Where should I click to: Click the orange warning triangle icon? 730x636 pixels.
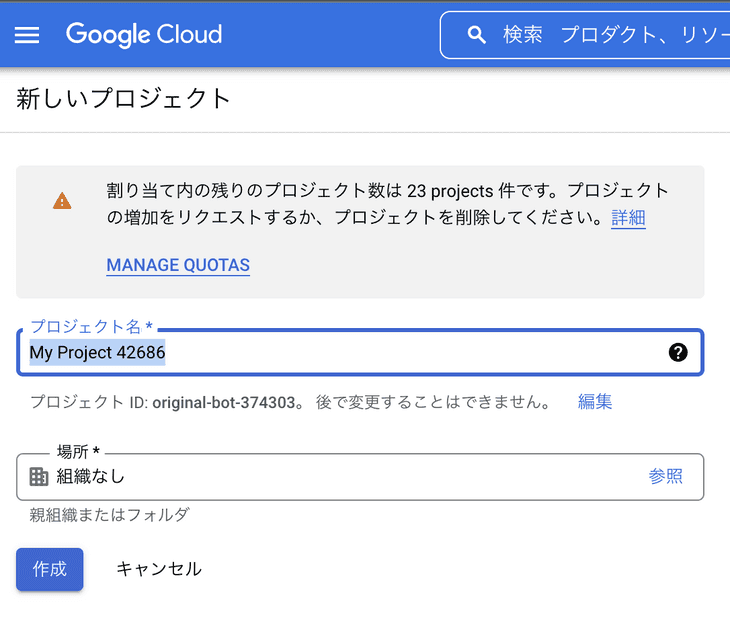coord(62,201)
